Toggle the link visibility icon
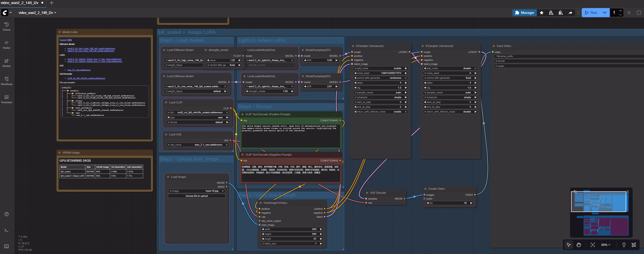644x254 pixels. pos(634,245)
